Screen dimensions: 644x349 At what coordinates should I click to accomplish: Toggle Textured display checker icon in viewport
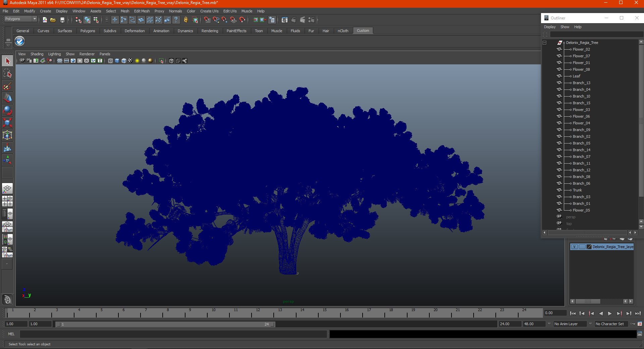click(130, 61)
